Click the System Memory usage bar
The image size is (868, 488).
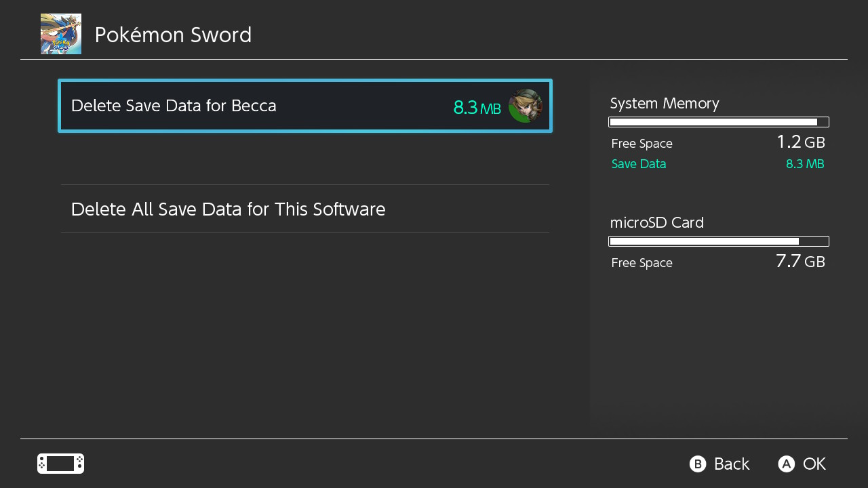point(719,122)
